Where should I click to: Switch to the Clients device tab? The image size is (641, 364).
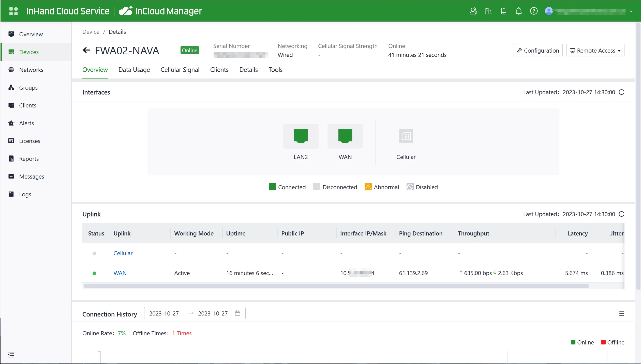click(219, 70)
